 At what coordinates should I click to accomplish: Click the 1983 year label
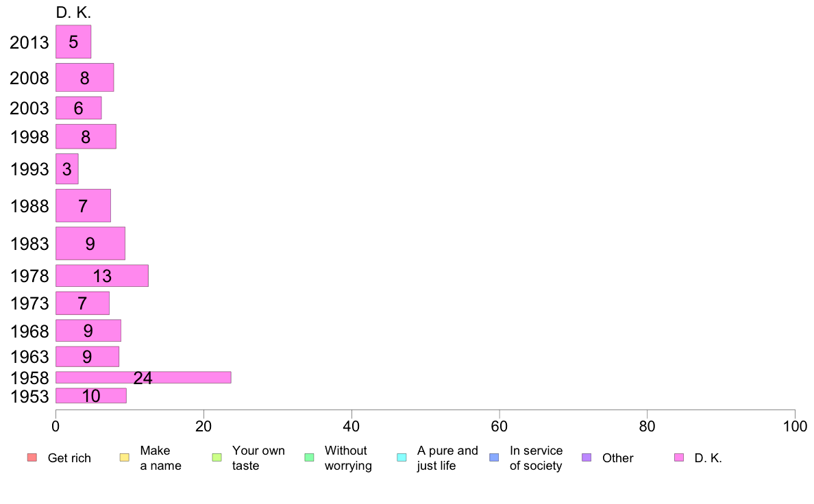point(29,244)
